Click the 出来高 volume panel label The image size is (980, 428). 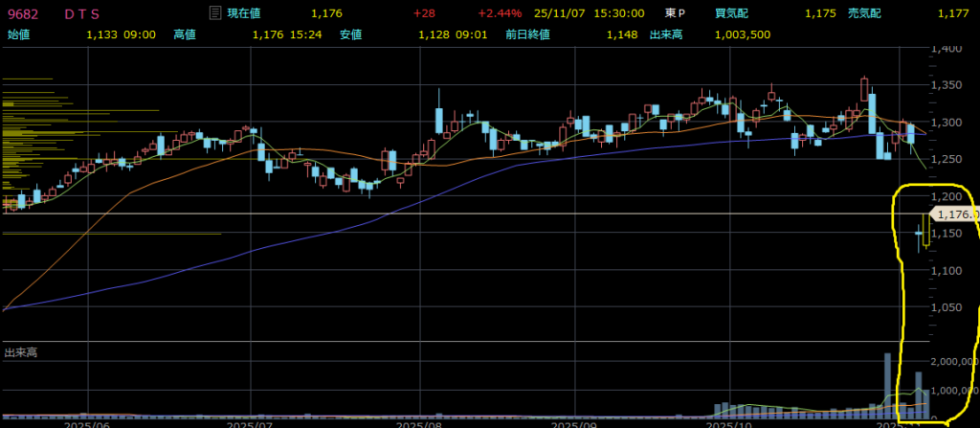[21, 353]
